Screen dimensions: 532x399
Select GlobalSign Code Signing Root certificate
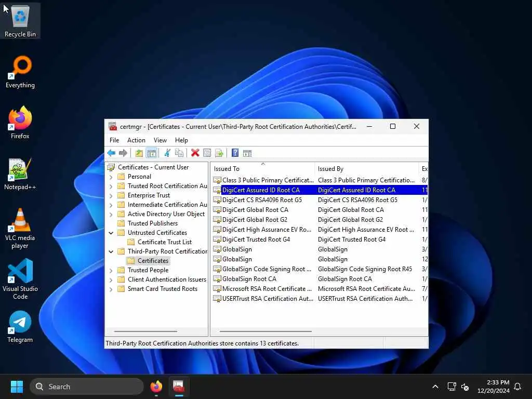coord(319,269)
